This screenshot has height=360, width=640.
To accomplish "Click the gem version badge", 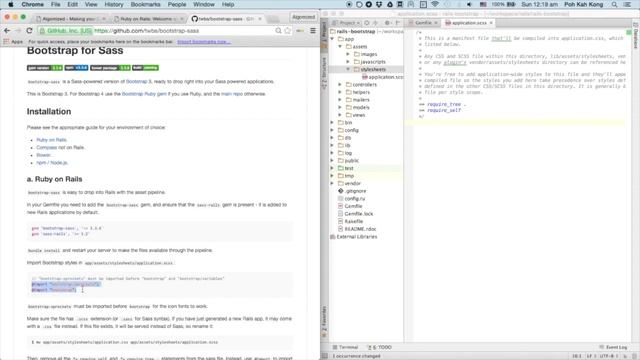I will [x=44, y=68].
